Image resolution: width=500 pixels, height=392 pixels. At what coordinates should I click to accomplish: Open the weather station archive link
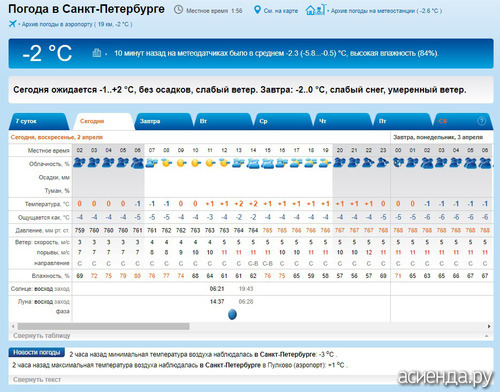[x=386, y=11]
